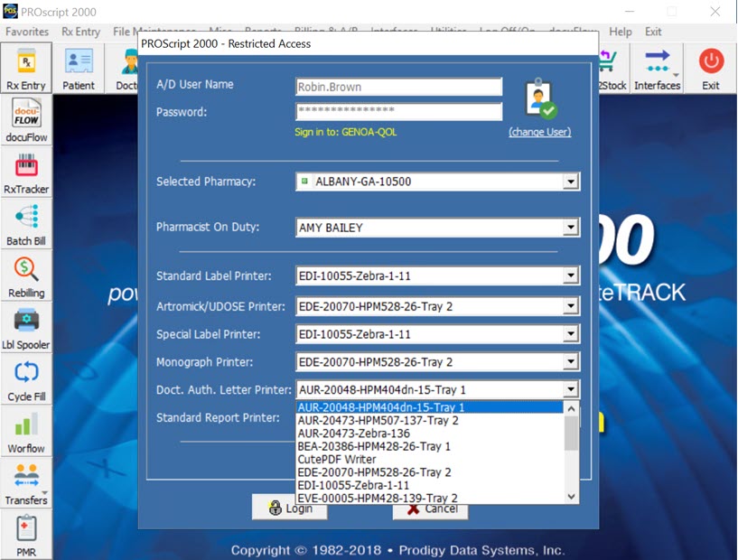The width and height of the screenshot is (738, 560).
Task: Open the Cycle Fill module
Action: (26, 378)
